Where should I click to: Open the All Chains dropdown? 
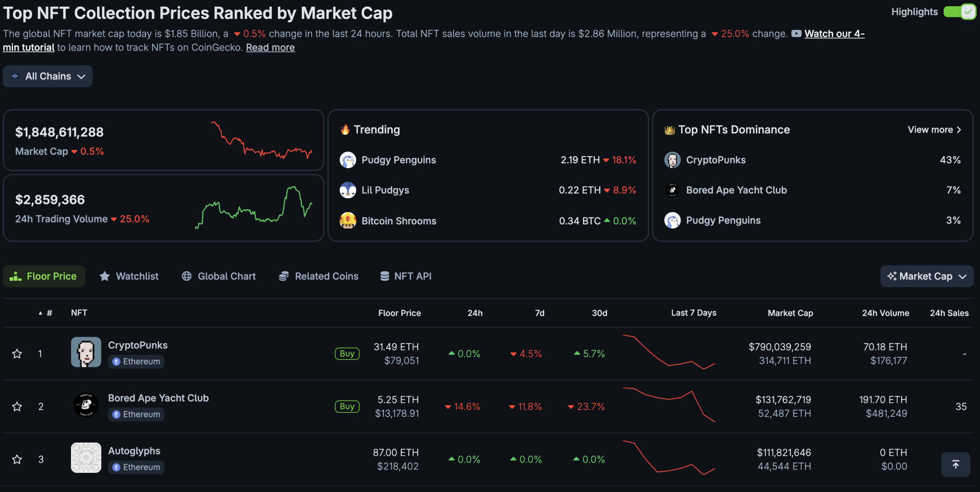(47, 76)
